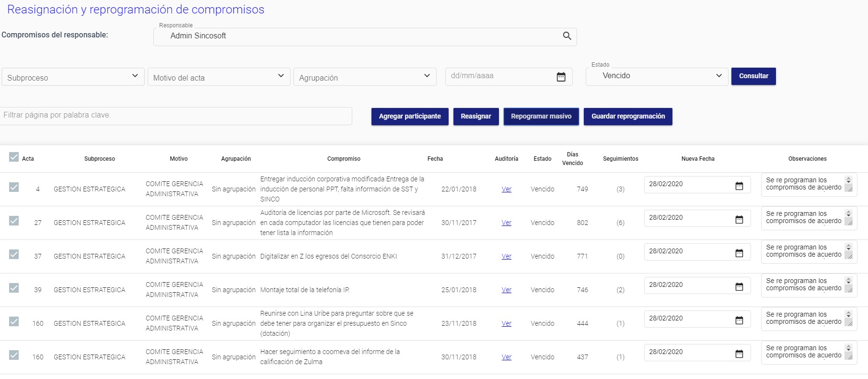Click the Fecha column header
868x379 pixels.
(x=435, y=159)
